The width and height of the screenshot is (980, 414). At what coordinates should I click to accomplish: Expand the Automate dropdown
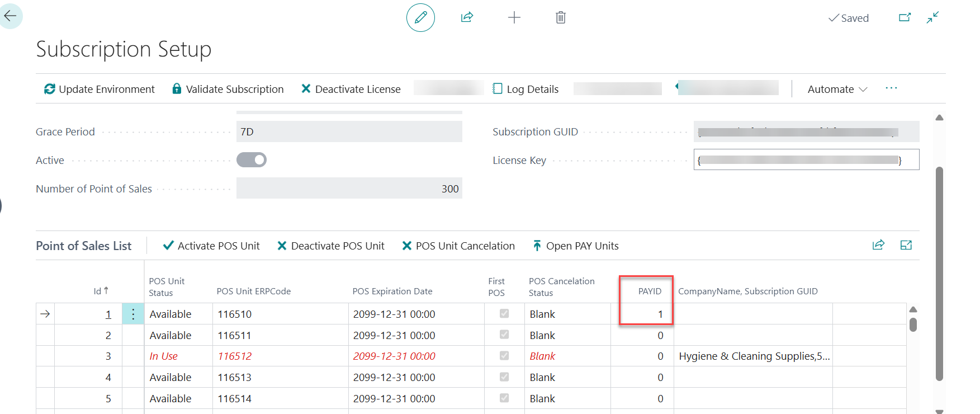pyautogui.click(x=837, y=89)
